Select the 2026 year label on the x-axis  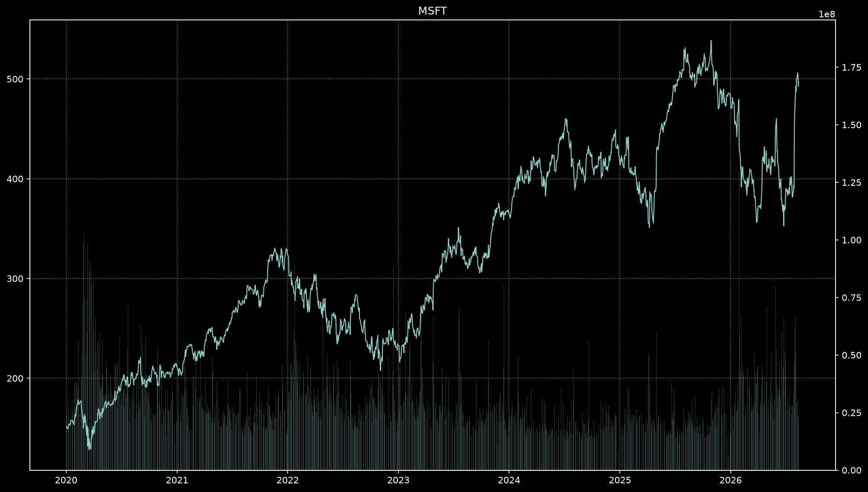[730, 480]
